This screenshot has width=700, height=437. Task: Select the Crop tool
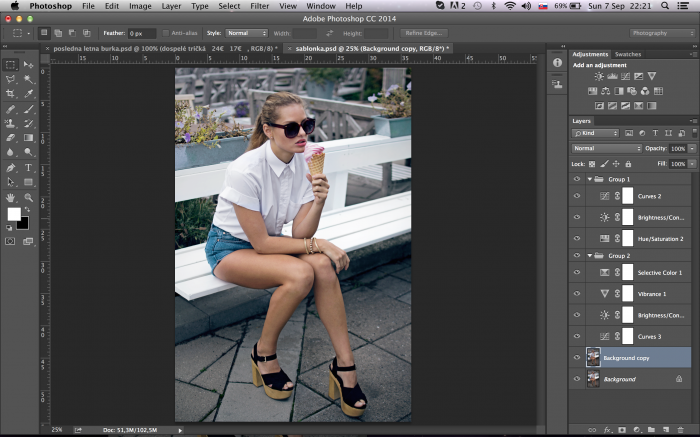(x=10, y=94)
